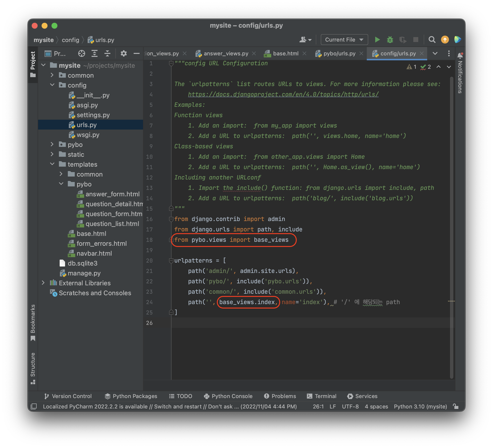Click Python 3.10 (mysite) interpreter in status bar
Viewport: 493px width, 448px height.
click(x=420, y=406)
